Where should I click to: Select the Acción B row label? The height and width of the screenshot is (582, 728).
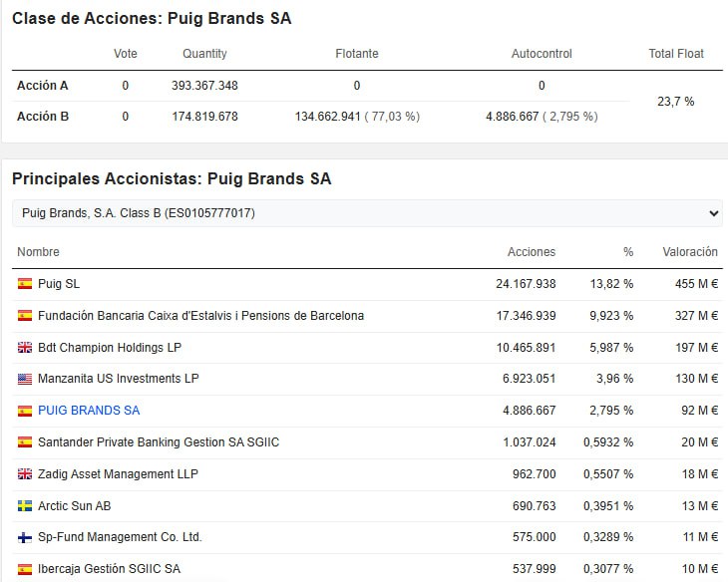pos(43,117)
